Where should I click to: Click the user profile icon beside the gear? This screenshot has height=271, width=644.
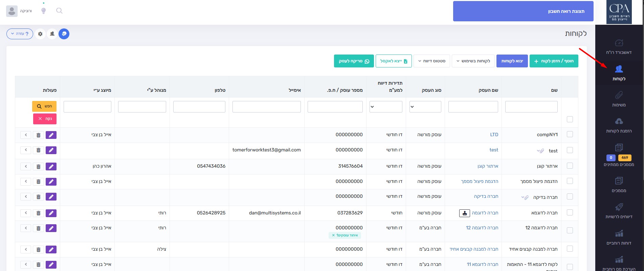52,34
